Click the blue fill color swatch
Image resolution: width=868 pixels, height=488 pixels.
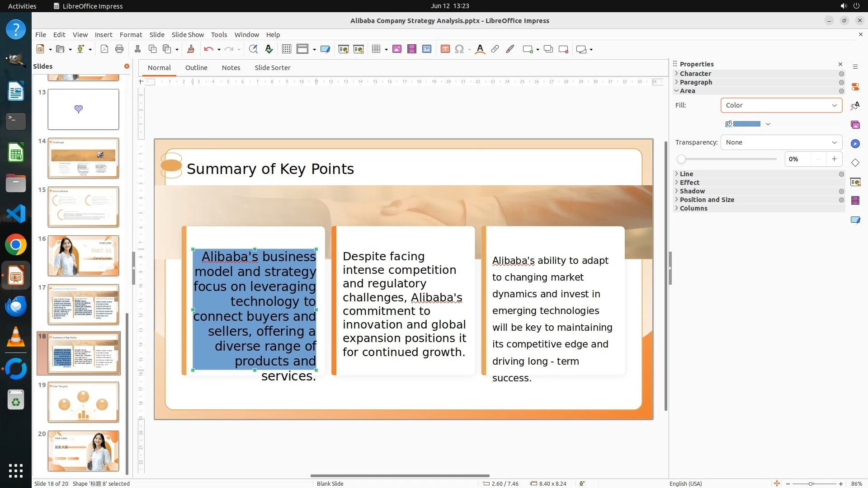tap(746, 124)
